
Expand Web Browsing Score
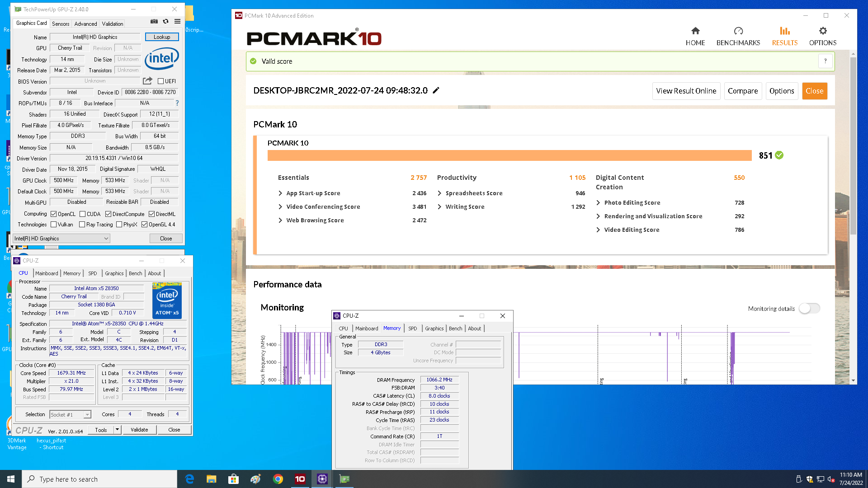click(x=281, y=221)
